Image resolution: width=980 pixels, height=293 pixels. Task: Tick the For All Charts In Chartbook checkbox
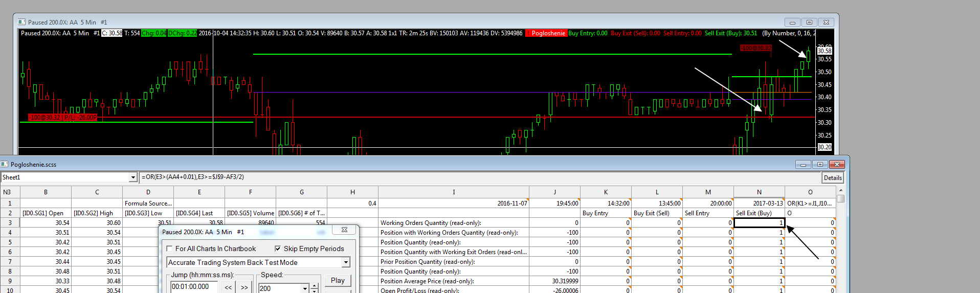169,249
